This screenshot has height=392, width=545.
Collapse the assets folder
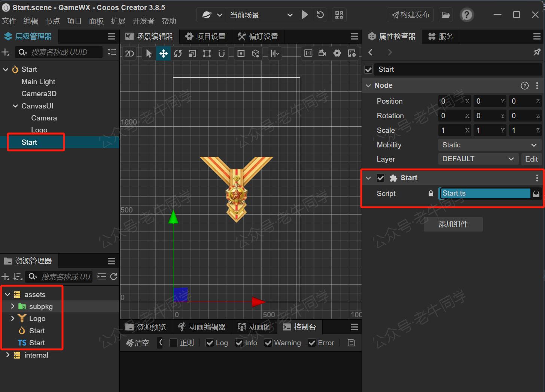tap(7, 295)
